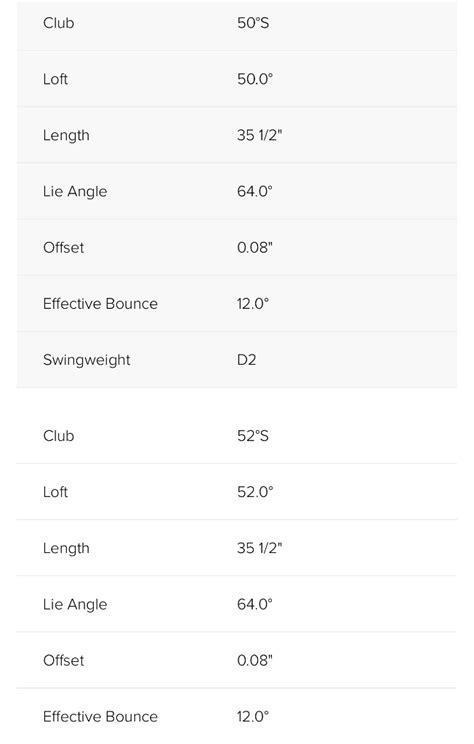
Task: Click the Loft label in first table
Action: 55,79
